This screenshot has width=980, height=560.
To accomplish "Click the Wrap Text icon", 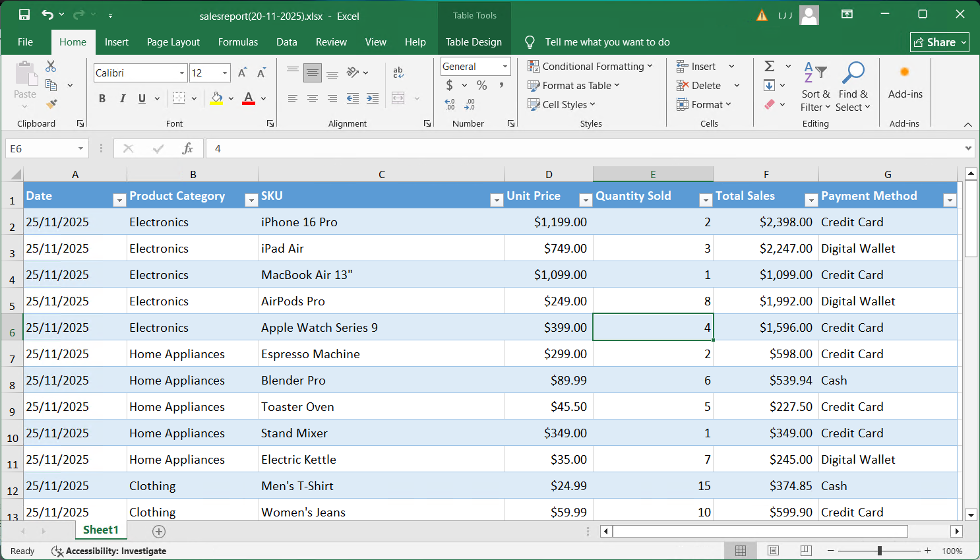I will click(x=398, y=73).
